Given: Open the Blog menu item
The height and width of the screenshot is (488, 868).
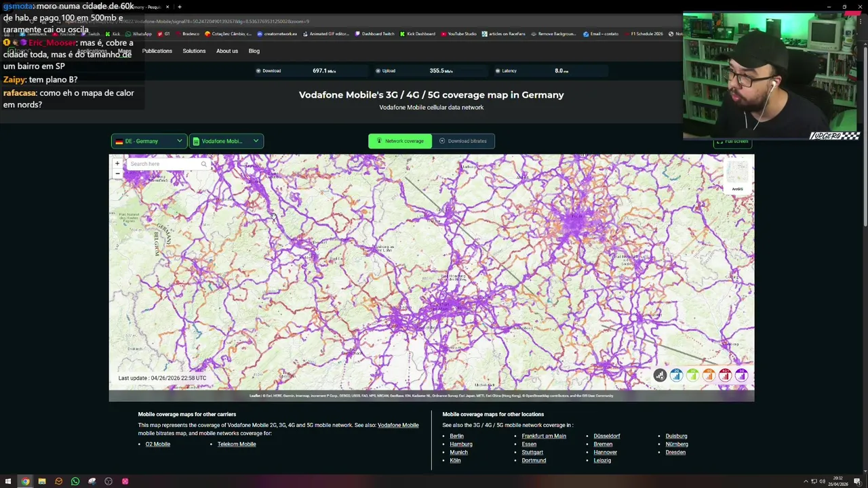Looking at the screenshot, I should point(254,51).
